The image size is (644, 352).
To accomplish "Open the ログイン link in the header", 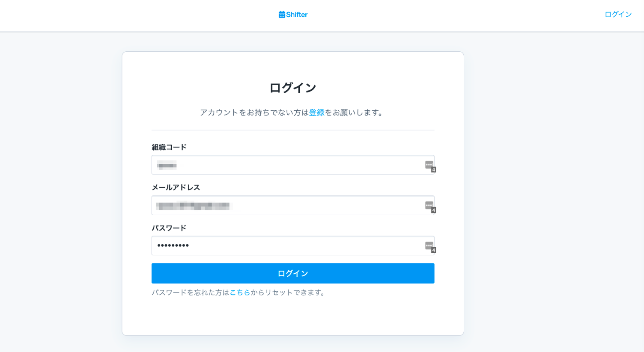I will click(618, 14).
